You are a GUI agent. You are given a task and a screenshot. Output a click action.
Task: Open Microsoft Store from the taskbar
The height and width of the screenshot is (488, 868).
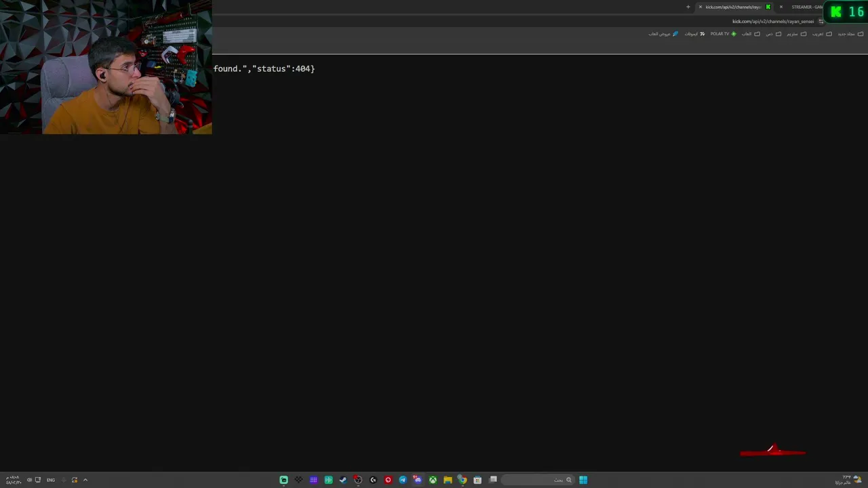(477, 480)
